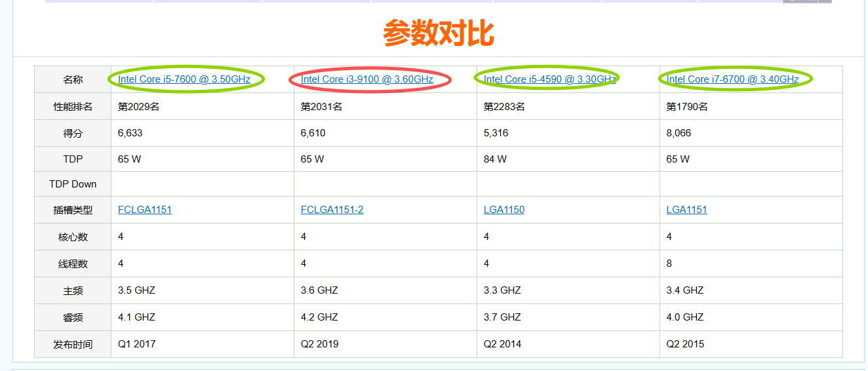
Task: Follow the LGA1151 socket link
Action: [687, 210]
